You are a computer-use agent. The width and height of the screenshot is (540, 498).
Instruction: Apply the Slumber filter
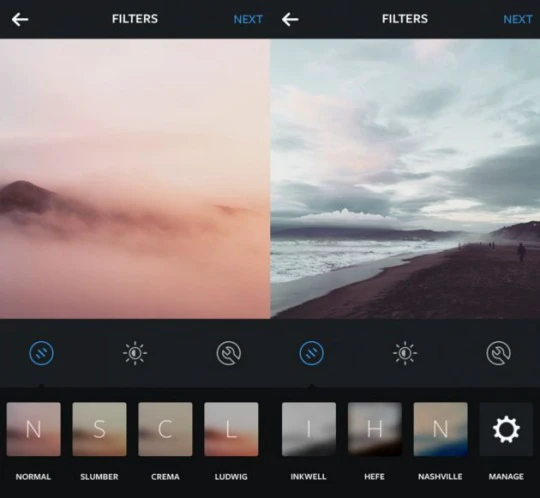[x=99, y=429]
